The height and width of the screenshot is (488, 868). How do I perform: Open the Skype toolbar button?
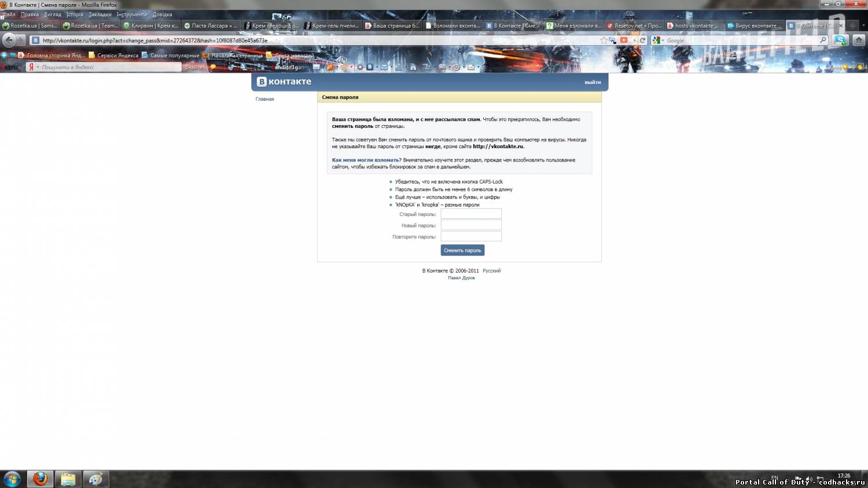pyautogui.click(x=840, y=41)
